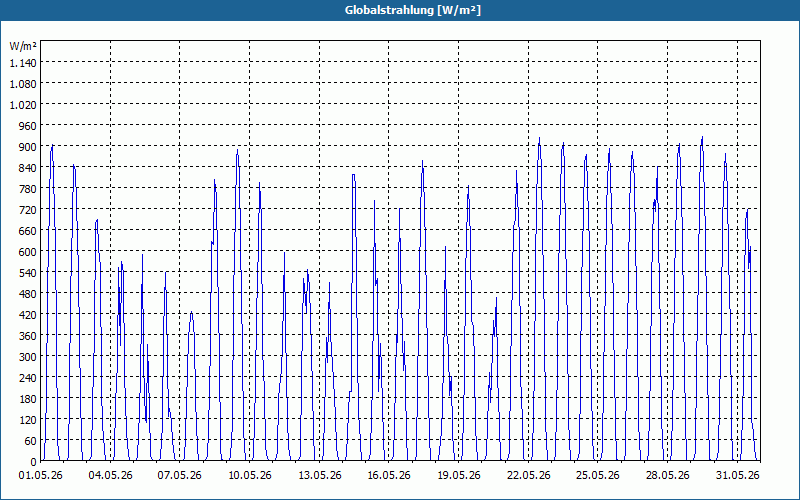Click the 960 y-axis value
800x500 pixels.
(x=28, y=126)
